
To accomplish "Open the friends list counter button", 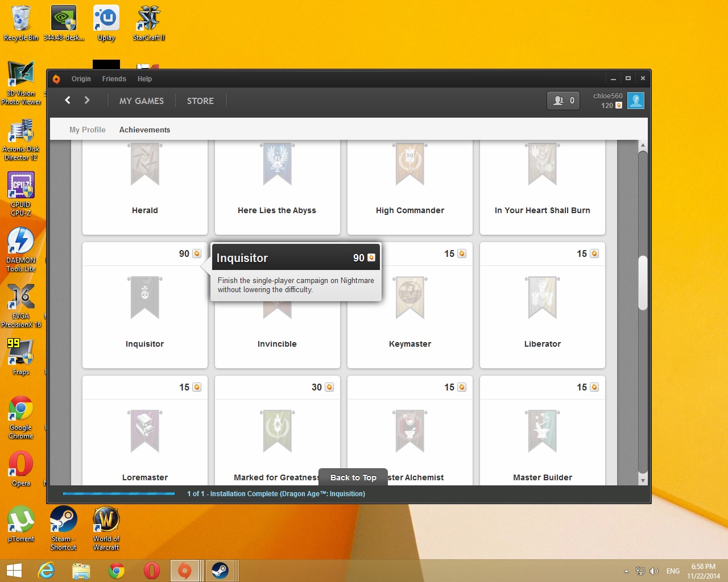I will pyautogui.click(x=563, y=101).
